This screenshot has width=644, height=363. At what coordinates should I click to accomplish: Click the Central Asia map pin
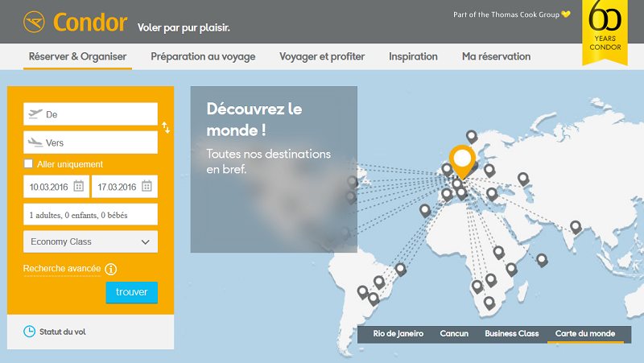[522, 179]
